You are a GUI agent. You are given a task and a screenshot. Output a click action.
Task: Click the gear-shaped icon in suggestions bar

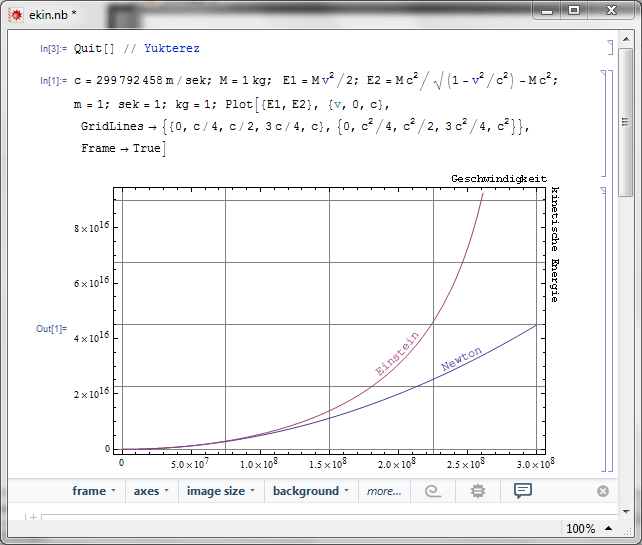(x=477, y=491)
